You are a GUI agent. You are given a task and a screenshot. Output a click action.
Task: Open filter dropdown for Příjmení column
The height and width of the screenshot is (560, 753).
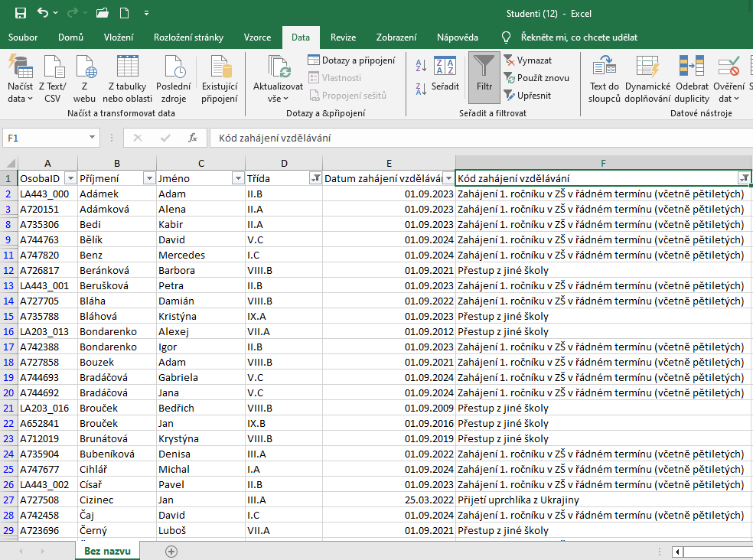coord(149,178)
